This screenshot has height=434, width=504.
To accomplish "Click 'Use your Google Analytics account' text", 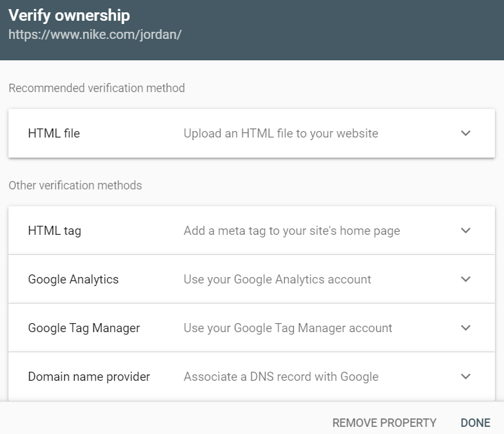I will (278, 280).
